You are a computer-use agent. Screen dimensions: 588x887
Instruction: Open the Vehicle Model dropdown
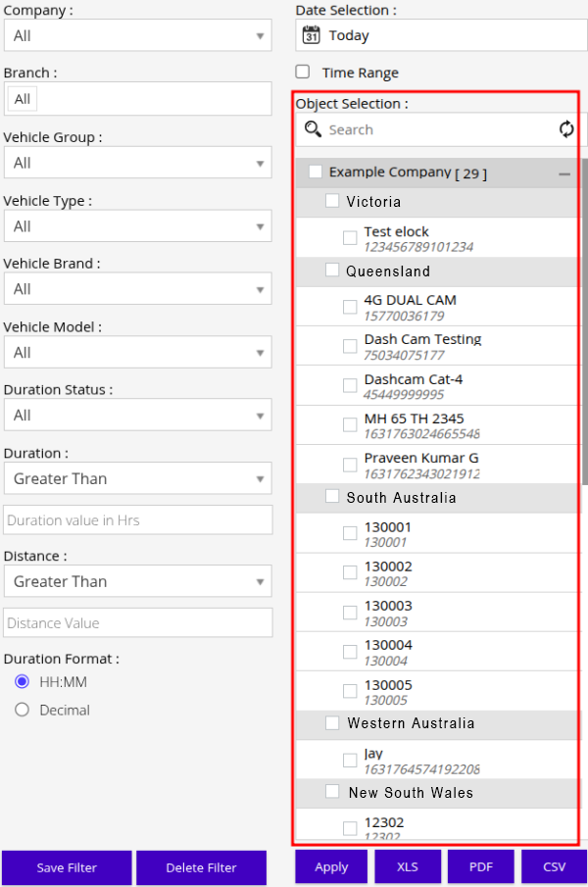[x=138, y=352]
